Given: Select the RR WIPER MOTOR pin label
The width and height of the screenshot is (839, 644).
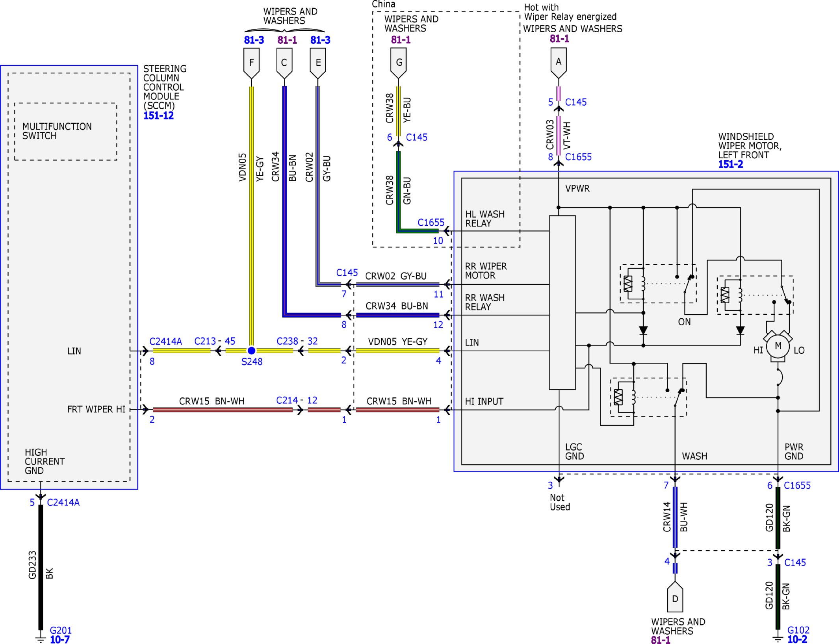Looking at the screenshot, I should pyautogui.click(x=486, y=271).
